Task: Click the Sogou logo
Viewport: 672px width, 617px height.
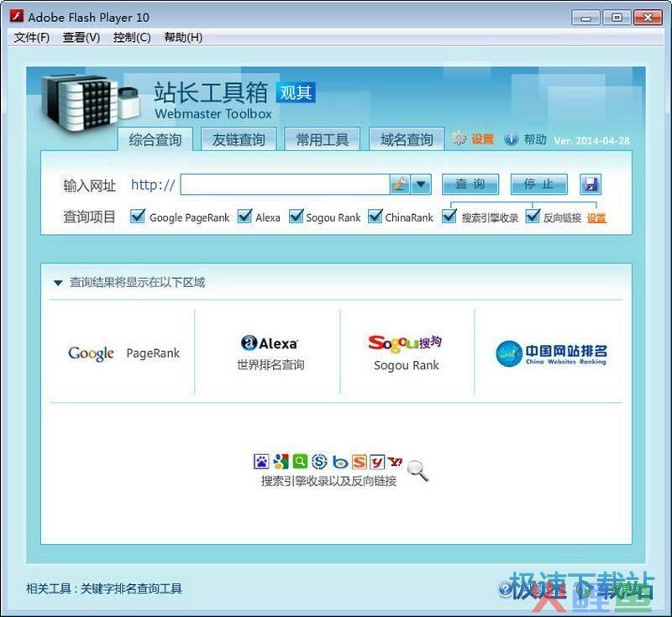Action: pos(405,343)
